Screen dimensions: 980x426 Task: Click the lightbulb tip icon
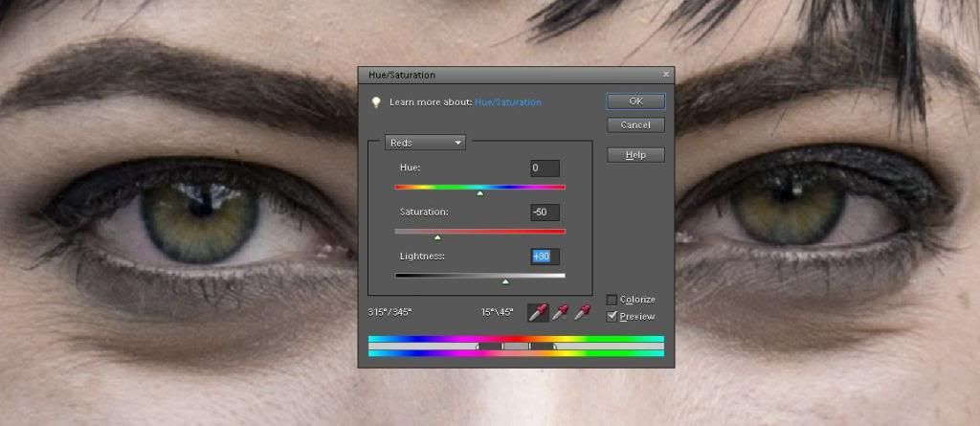click(375, 102)
